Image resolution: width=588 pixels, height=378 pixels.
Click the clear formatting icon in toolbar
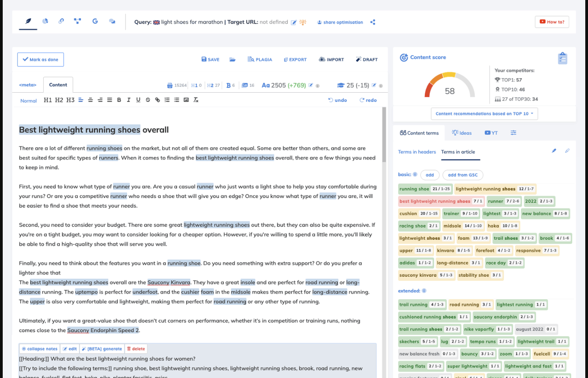click(196, 100)
